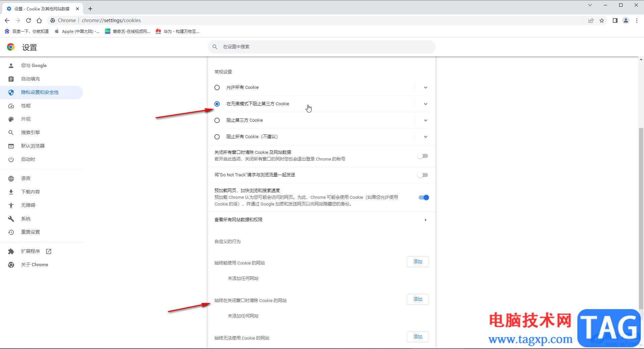Click the 默认浏览器 sidebar icon
The height and width of the screenshot is (349, 644).
tap(11, 146)
